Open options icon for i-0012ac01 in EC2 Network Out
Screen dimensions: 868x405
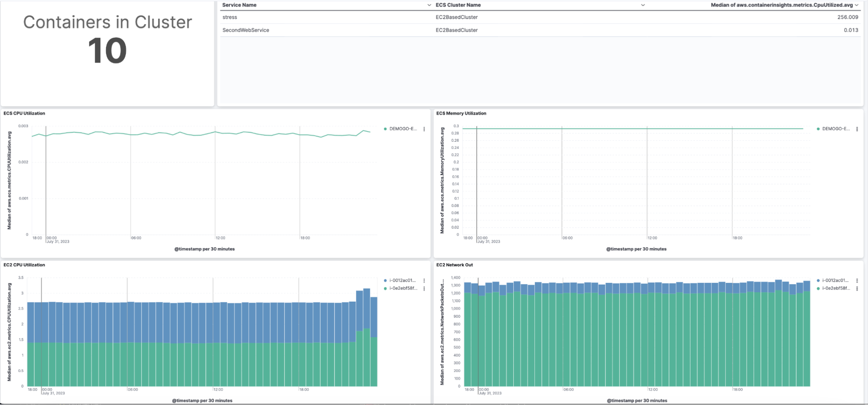click(x=857, y=281)
